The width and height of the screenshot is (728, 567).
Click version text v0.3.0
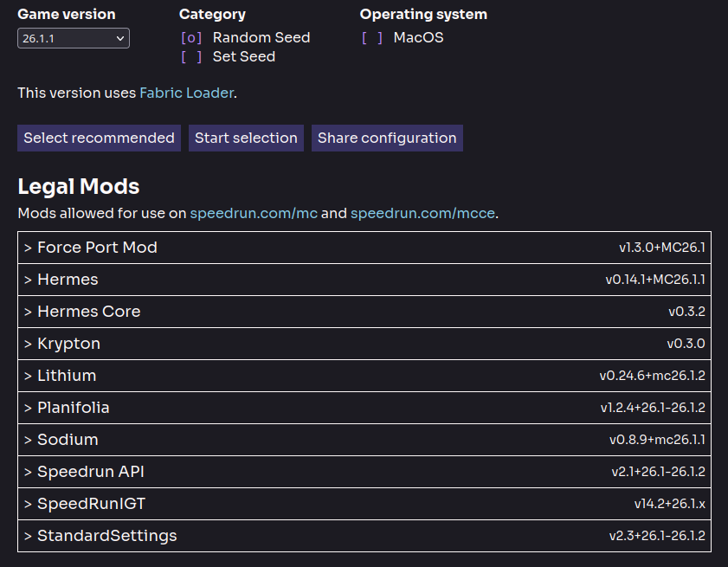click(686, 344)
